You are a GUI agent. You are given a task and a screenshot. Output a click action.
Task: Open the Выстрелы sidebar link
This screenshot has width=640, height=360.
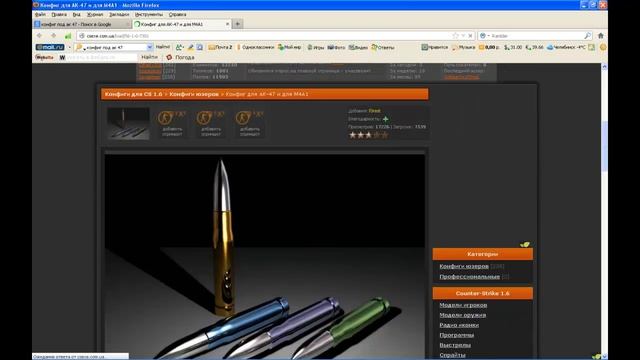pyautogui.click(x=455, y=345)
